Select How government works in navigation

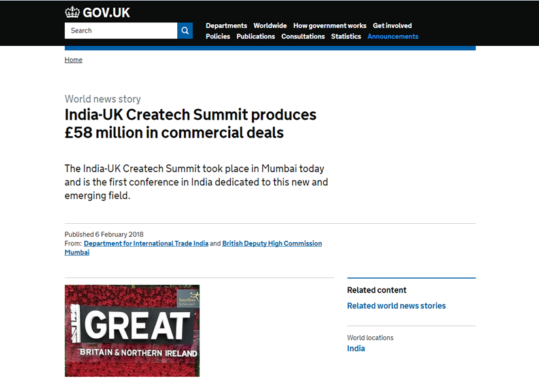(330, 26)
